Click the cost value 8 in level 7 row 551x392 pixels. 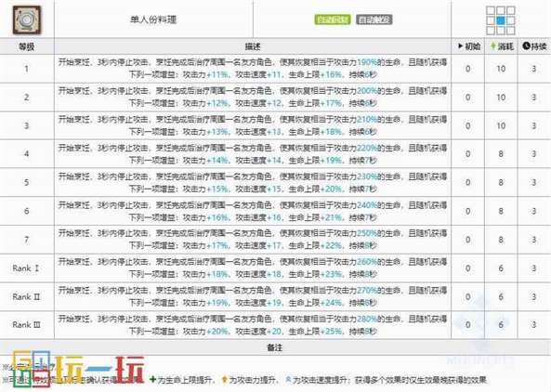click(501, 240)
